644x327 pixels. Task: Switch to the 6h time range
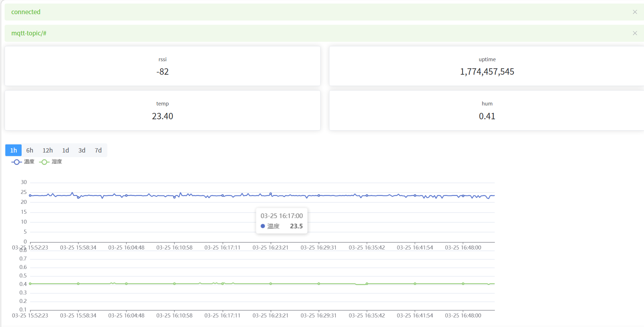coord(30,150)
